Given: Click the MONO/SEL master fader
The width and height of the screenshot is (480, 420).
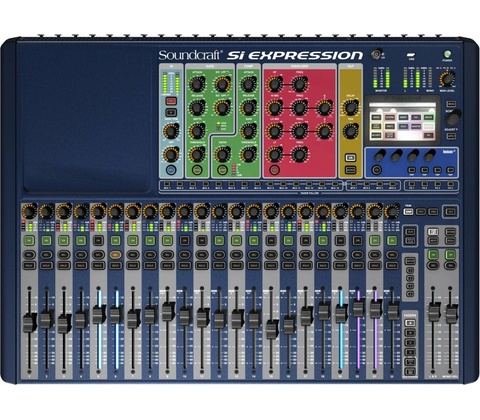Looking at the screenshot, I should tap(451, 314).
